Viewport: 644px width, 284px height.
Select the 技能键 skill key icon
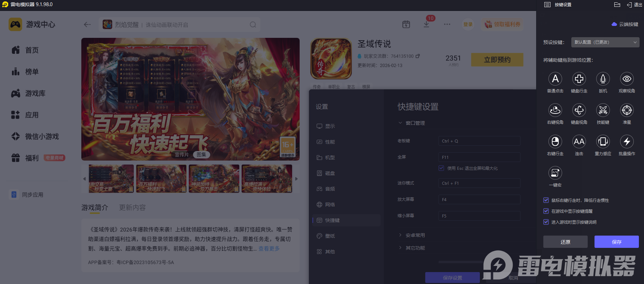pyautogui.click(x=603, y=110)
